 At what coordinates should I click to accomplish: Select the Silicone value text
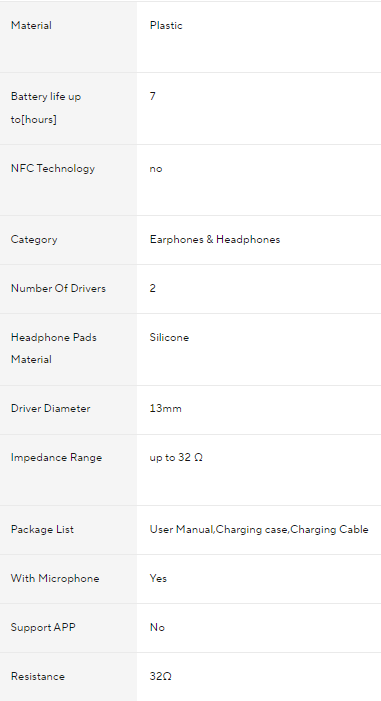(169, 338)
